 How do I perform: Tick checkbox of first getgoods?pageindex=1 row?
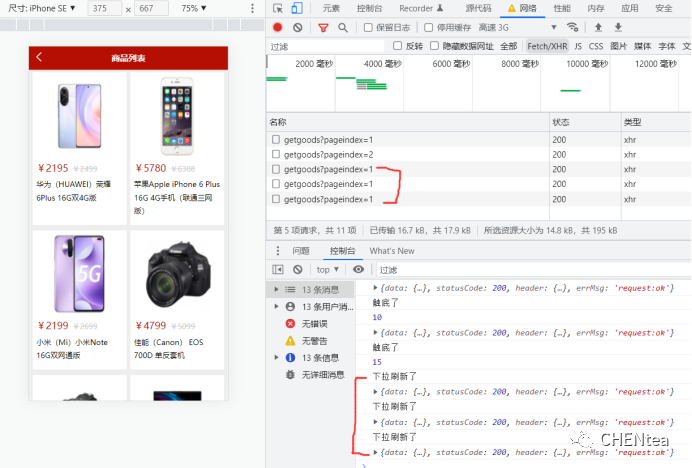pos(276,140)
